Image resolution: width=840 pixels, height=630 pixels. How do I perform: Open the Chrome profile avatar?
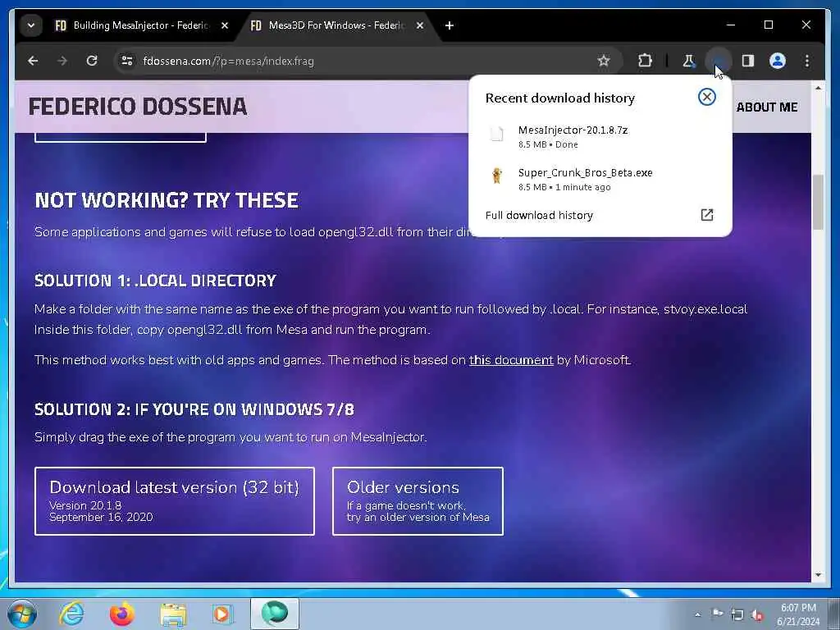point(778,61)
